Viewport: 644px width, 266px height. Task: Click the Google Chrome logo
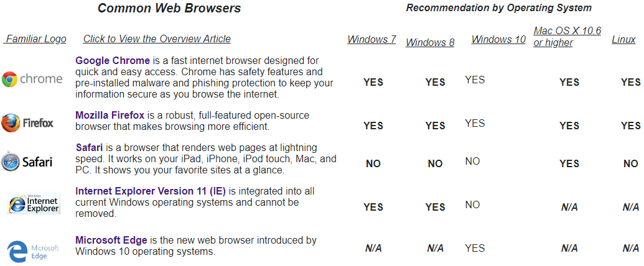pyautogui.click(x=32, y=79)
